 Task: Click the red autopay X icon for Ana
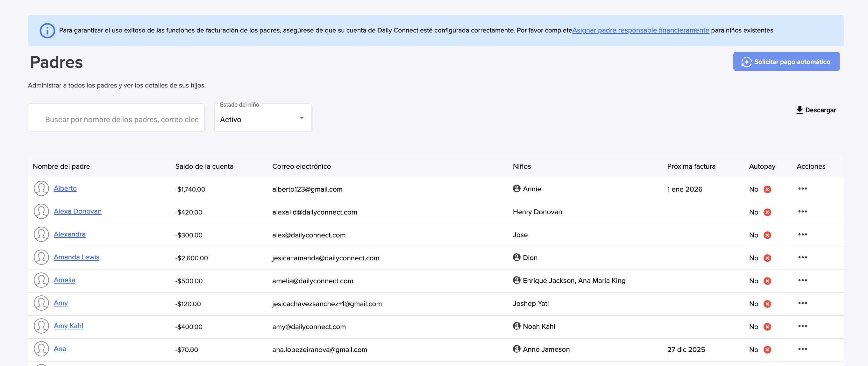(x=767, y=349)
